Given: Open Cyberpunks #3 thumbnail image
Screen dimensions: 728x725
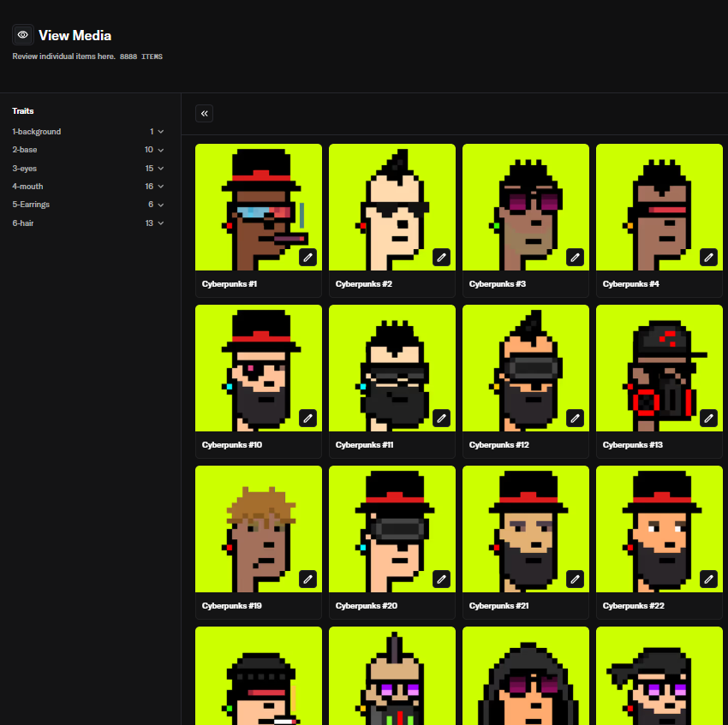Looking at the screenshot, I should [x=526, y=207].
